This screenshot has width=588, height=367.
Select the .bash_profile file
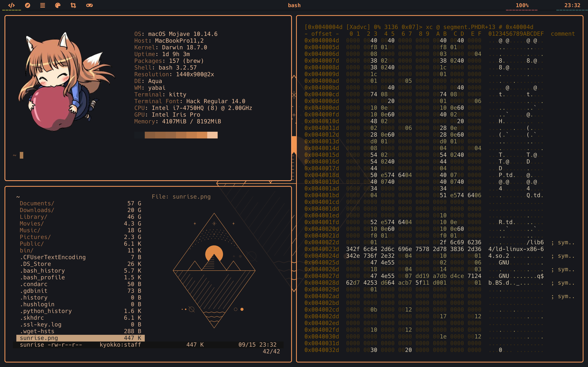click(x=42, y=277)
